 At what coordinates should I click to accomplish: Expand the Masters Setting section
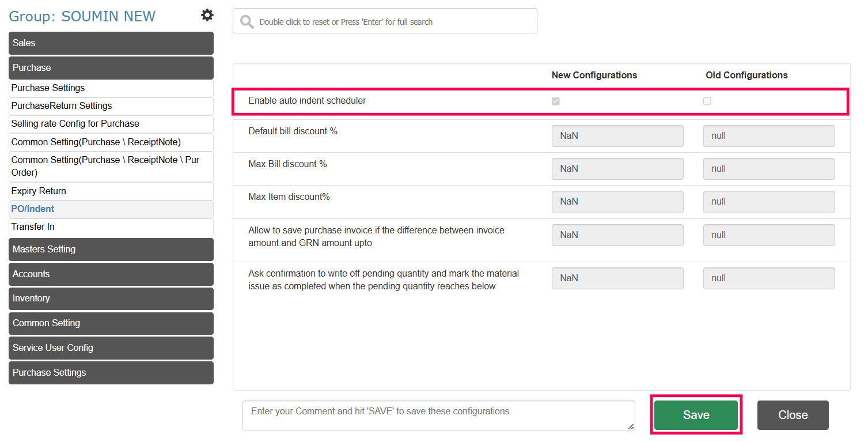111,250
